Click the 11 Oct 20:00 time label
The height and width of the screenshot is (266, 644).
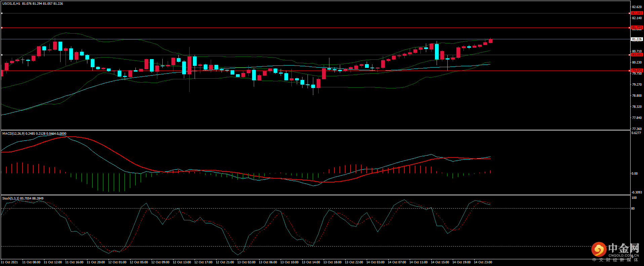pos(96,262)
